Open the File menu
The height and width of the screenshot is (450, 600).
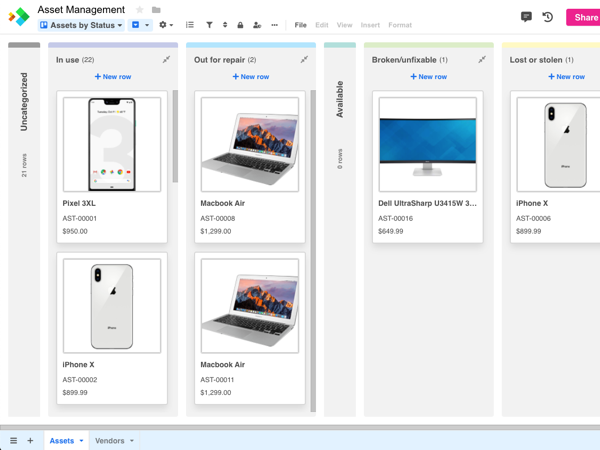[x=300, y=25]
